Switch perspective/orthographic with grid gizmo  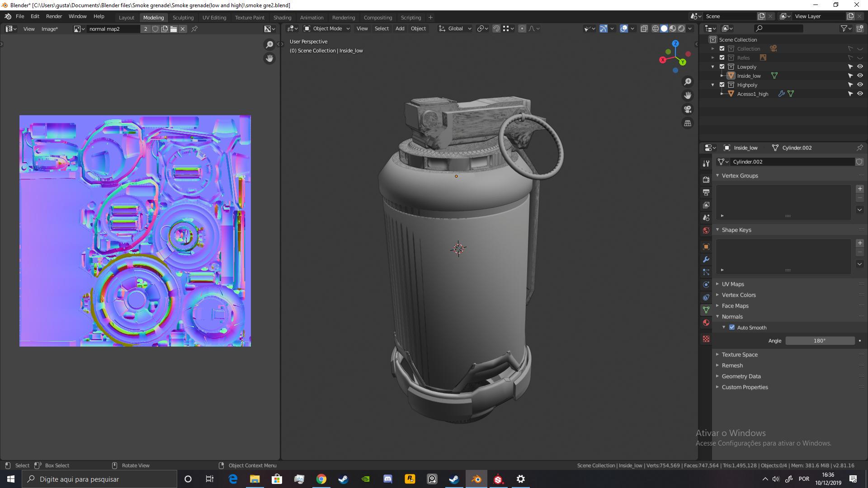688,123
